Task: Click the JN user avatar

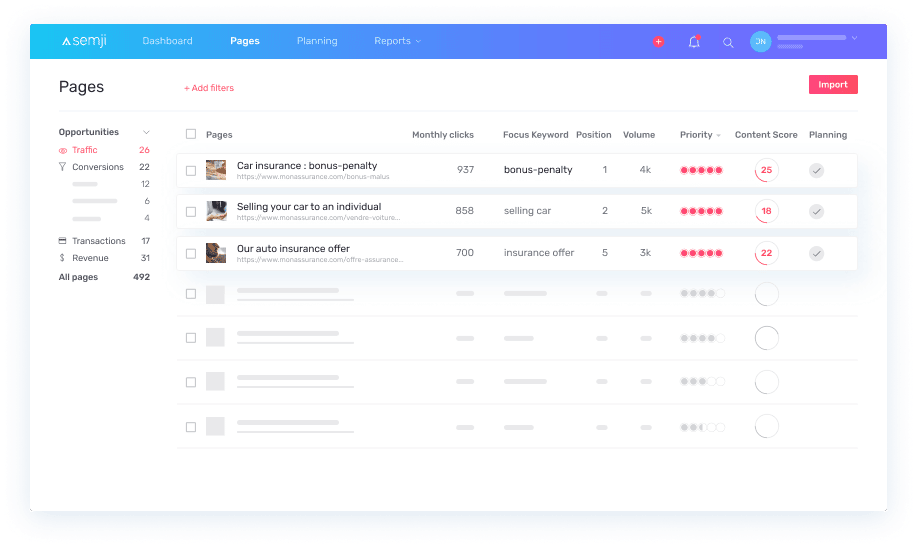Action: (x=760, y=42)
